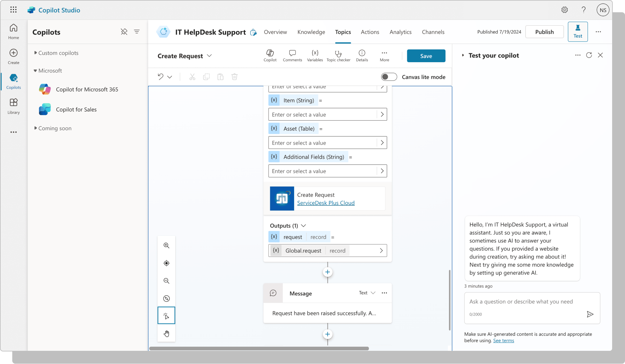Click the zoom in icon on canvas
The height and width of the screenshot is (364, 625).
point(166,245)
